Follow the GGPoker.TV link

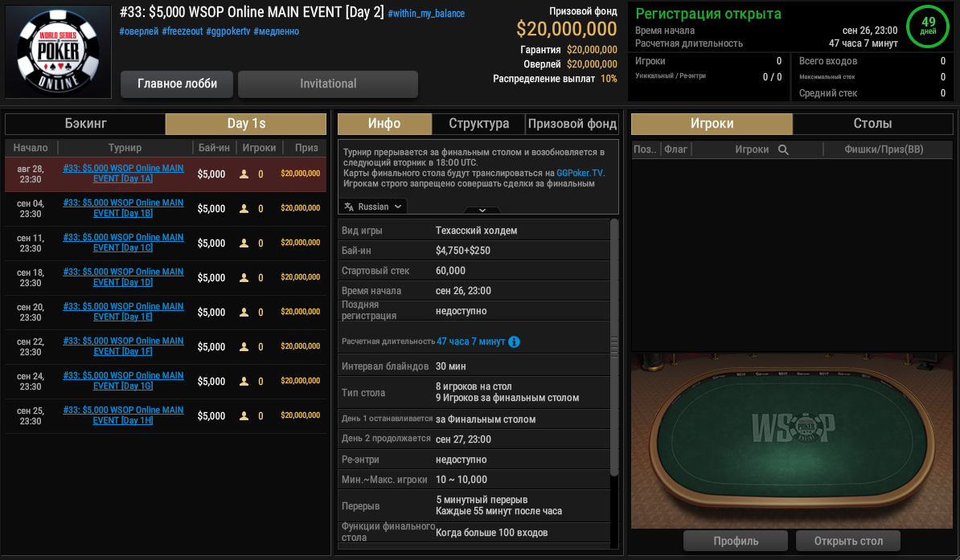[x=579, y=174]
